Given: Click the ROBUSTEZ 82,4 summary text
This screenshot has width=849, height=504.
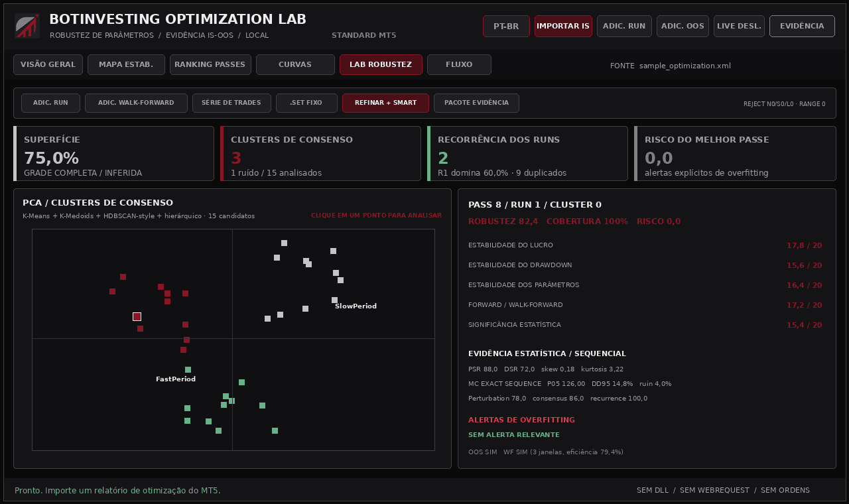Looking at the screenshot, I should coord(503,221).
